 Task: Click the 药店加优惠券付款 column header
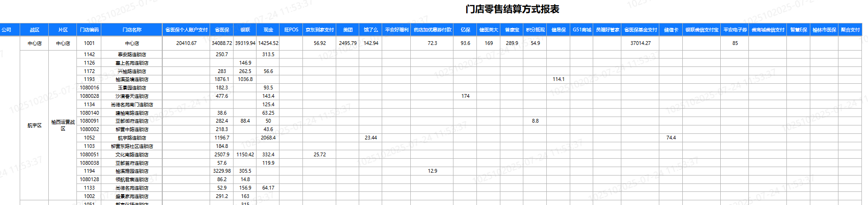point(432,29)
